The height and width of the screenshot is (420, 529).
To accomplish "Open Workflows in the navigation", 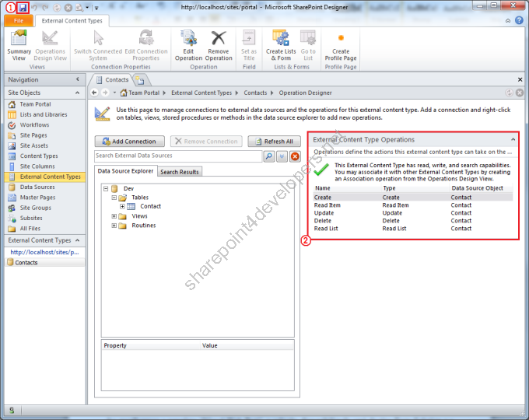I will 34,124.
